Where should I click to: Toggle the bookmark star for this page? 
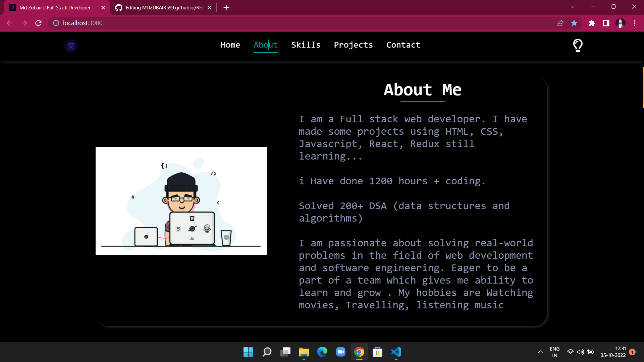click(x=574, y=23)
